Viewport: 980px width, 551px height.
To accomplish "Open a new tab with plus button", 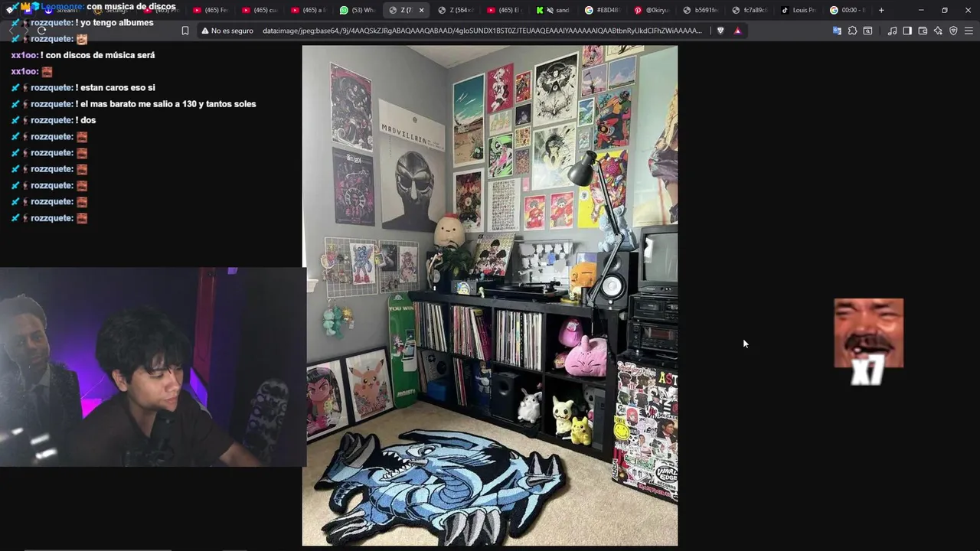I will coord(881,10).
